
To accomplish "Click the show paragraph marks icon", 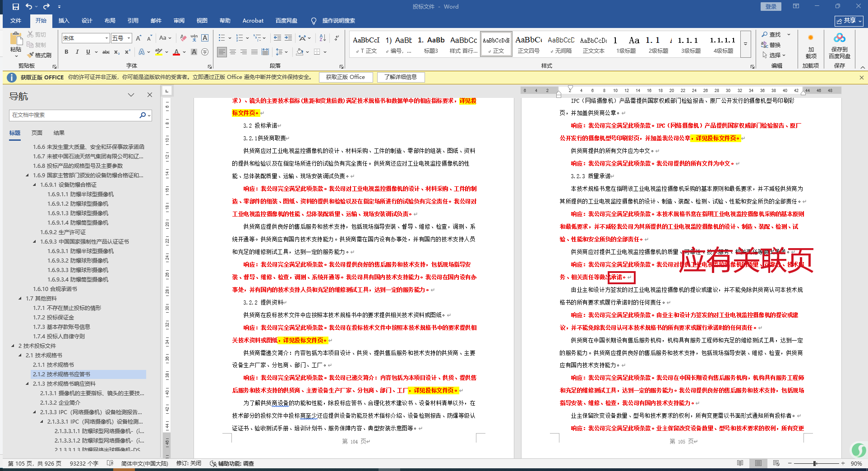I will tap(337, 38).
